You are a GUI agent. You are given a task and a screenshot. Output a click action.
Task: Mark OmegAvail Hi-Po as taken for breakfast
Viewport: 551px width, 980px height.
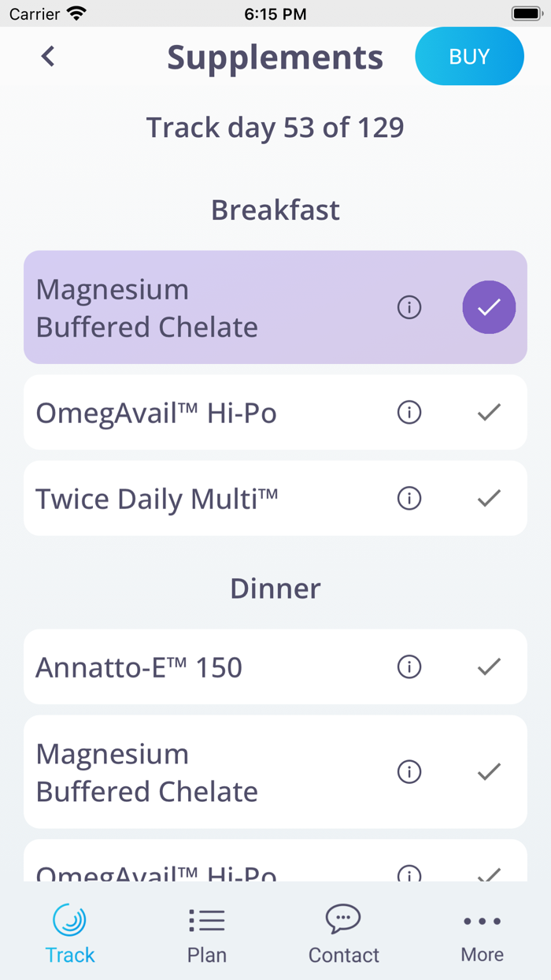(489, 412)
